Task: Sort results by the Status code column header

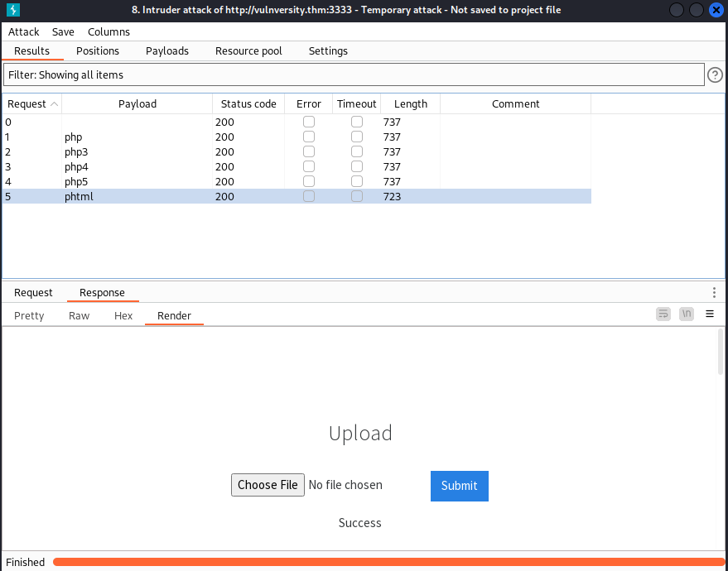Action: pyautogui.click(x=248, y=104)
